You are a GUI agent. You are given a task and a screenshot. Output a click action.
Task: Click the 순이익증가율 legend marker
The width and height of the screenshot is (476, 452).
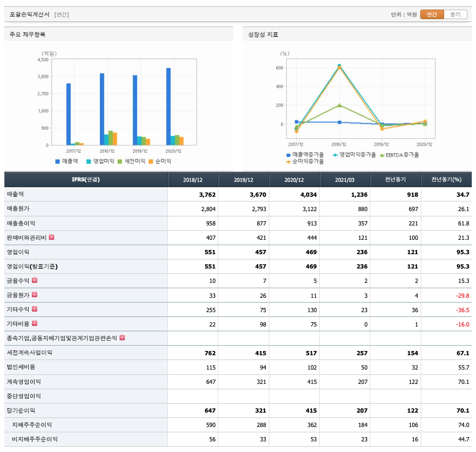(x=288, y=162)
